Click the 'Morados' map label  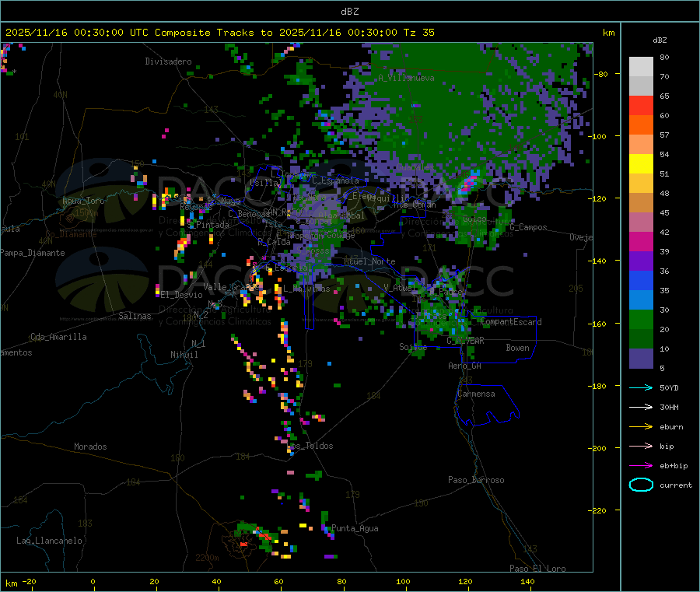click(90, 447)
